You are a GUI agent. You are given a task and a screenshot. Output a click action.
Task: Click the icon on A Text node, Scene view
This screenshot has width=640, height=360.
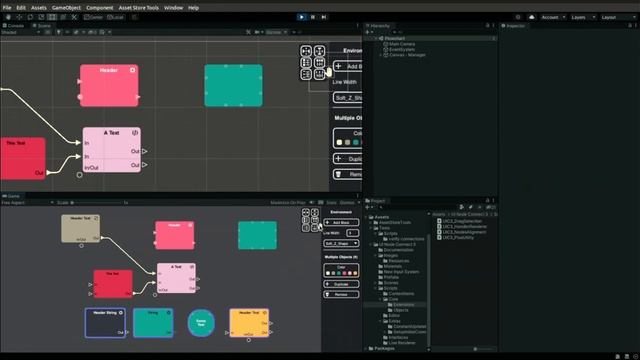click(135, 133)
